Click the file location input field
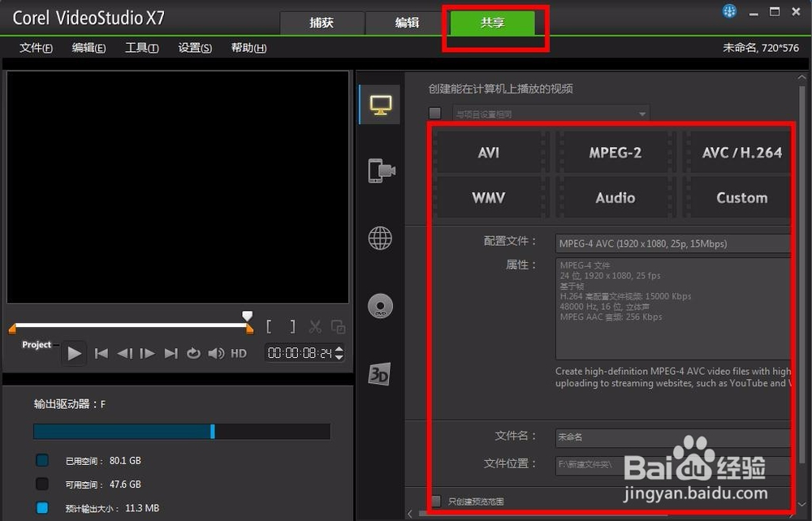Image resolution: width=812 pixels, height=521 pixels. (672, 465)
